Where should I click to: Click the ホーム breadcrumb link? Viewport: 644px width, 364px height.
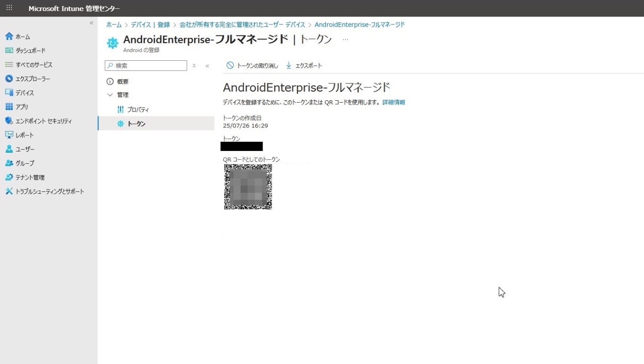114,25
